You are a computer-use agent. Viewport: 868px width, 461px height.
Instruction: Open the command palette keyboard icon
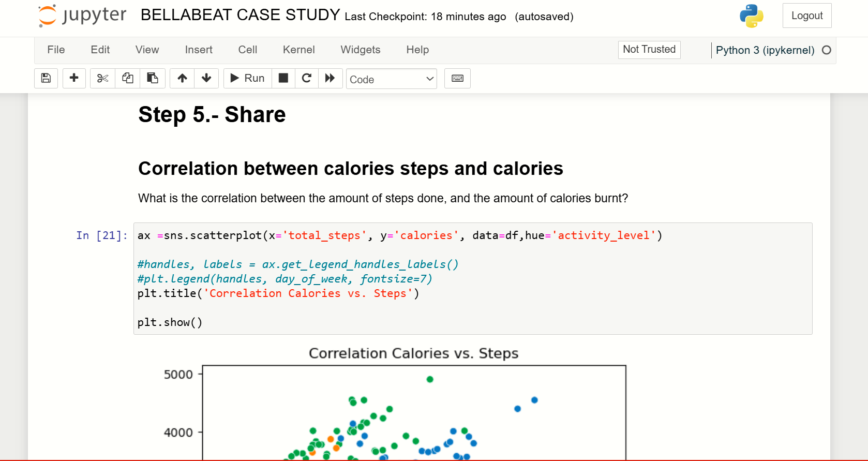pyautogui.click(x=457, y=79)
